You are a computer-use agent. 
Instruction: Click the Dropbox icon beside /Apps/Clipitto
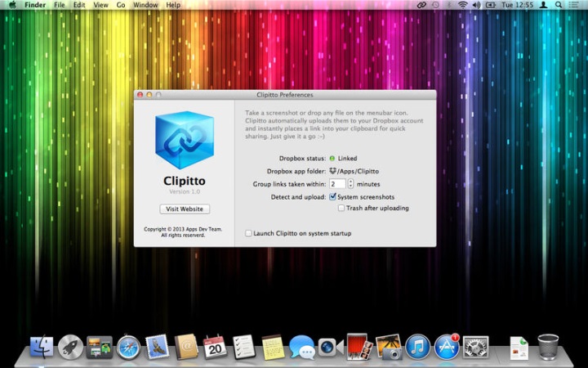333,171
